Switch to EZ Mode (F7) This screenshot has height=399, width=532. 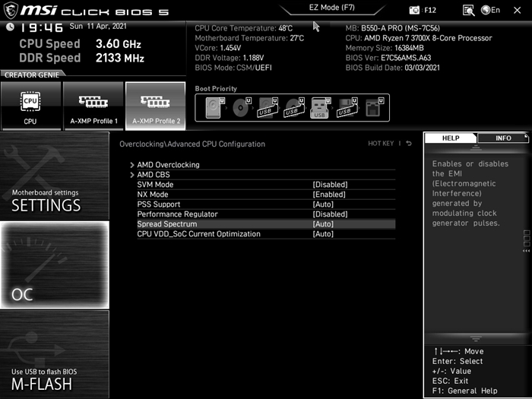click(332, 8)
